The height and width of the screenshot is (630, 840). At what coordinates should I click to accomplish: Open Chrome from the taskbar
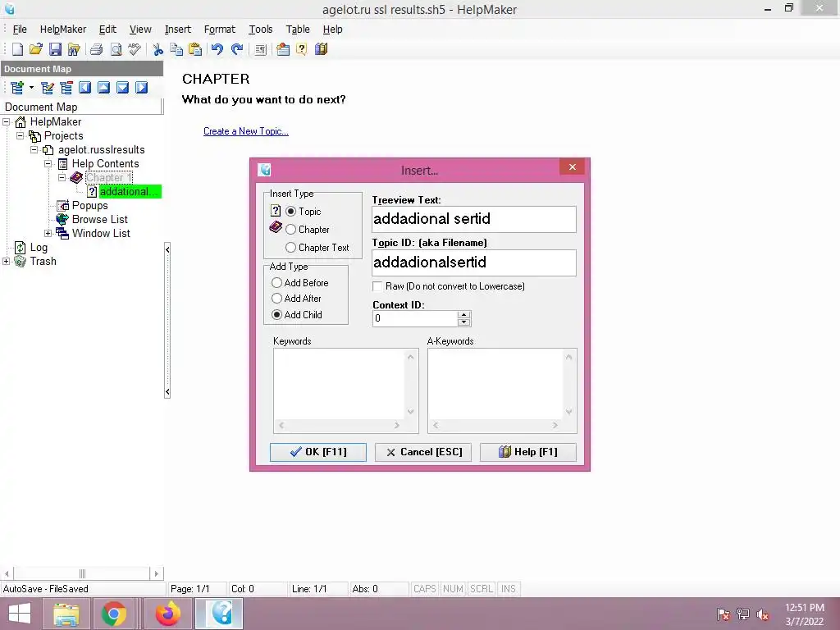[113, 614]
